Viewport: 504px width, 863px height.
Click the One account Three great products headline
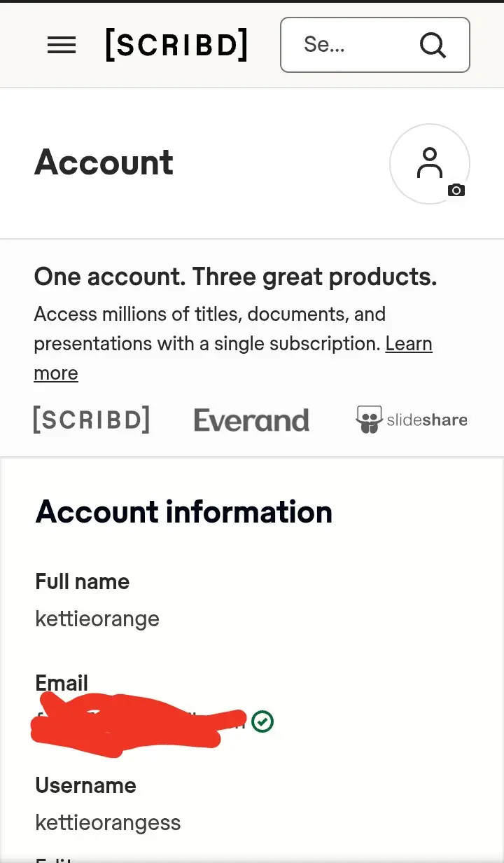235,277
